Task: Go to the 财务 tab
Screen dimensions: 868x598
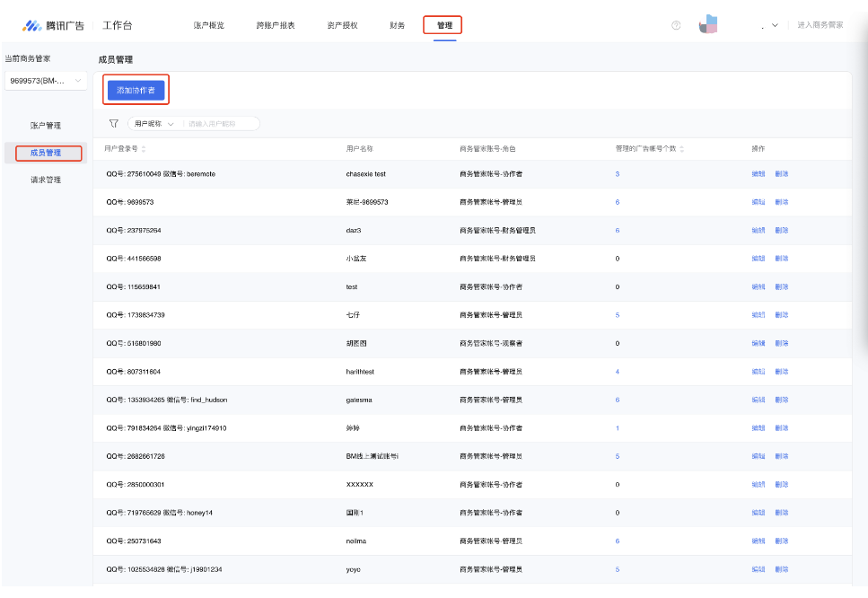Action: [x=397, y=25]
